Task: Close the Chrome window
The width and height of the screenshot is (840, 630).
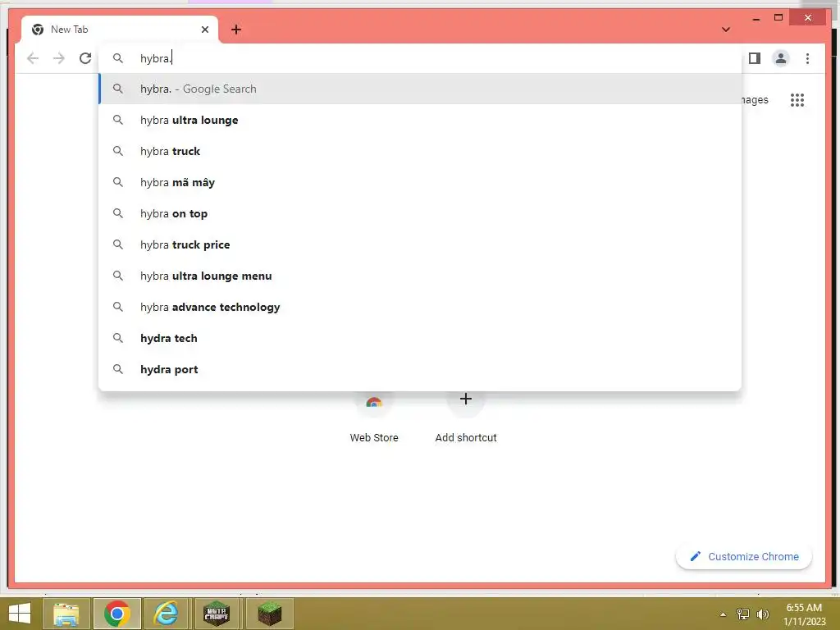Action: click(x=808, y=18)
